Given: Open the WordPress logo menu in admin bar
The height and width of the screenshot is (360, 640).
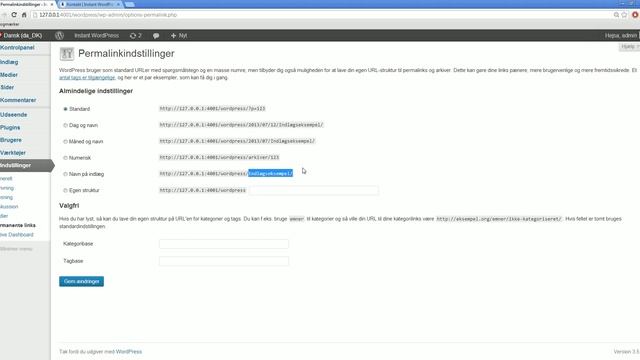Looking at the screenshot, I should (x=59, y=36).
